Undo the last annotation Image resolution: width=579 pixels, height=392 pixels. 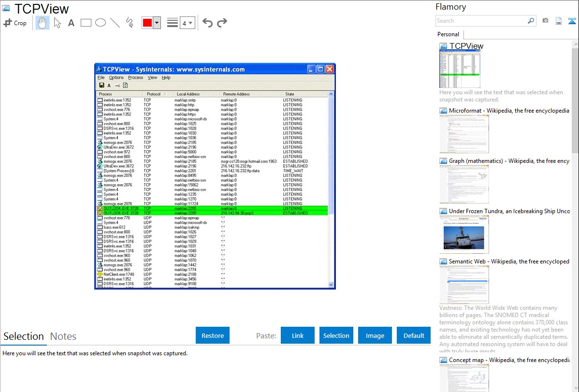click(x=207, y=23)
